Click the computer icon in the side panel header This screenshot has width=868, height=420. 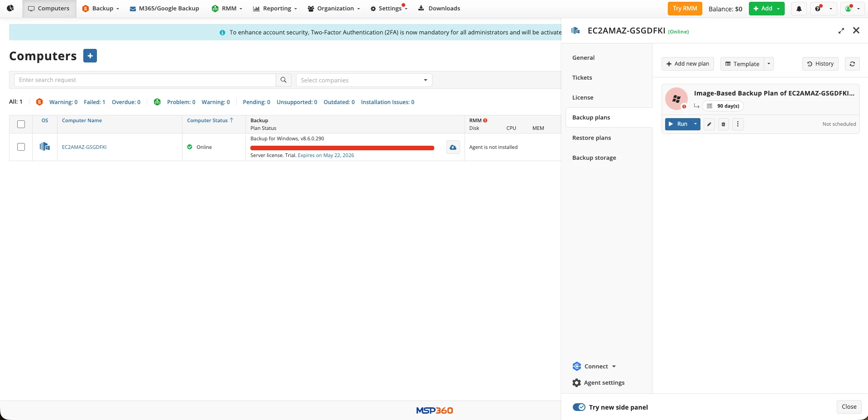(x=575, y=30)
